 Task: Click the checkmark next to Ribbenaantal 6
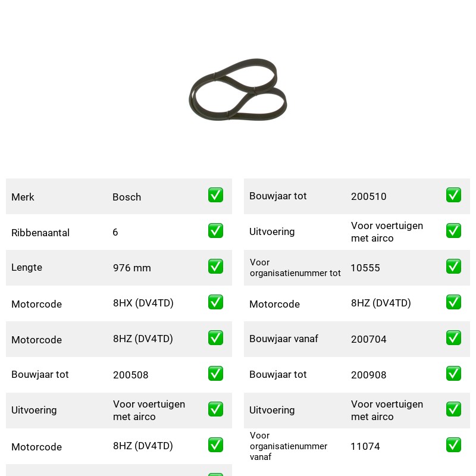tap(215, 231)
